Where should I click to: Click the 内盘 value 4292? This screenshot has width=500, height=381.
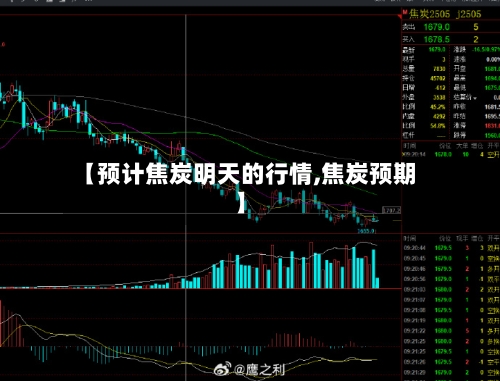pos(439,116)
